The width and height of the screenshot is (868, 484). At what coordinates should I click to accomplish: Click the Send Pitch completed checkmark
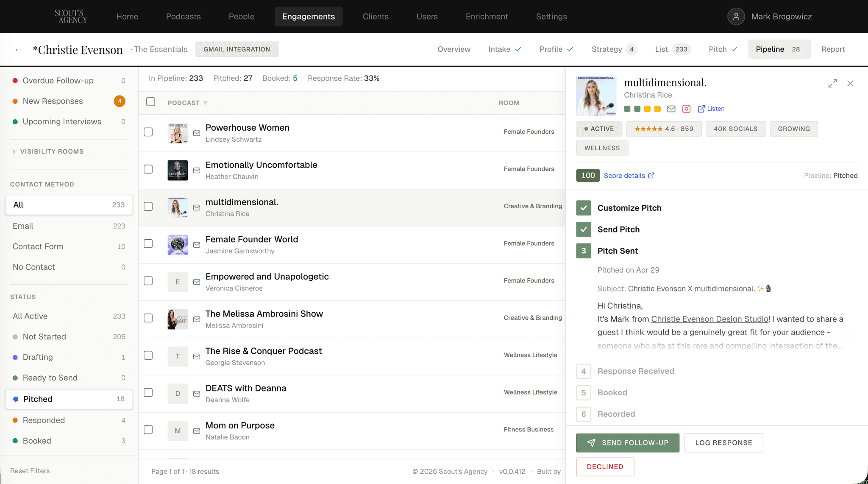[584, 229]
